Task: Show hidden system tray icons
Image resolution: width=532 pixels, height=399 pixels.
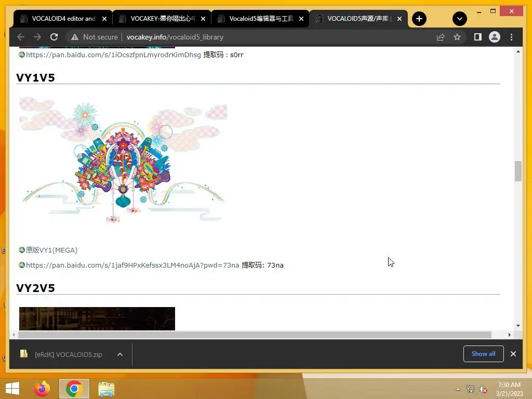Action: 458,389
